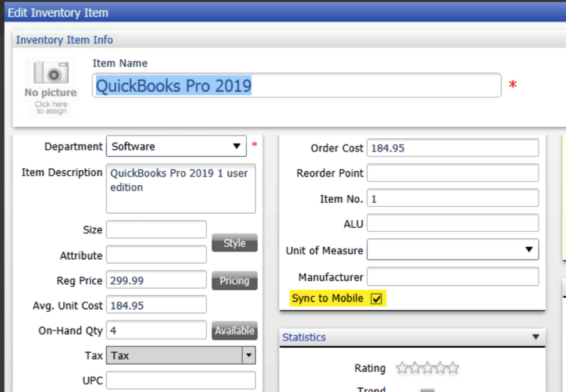Click the Item Description text box
This screenshot has height=392, width=566.
[181, 188]
